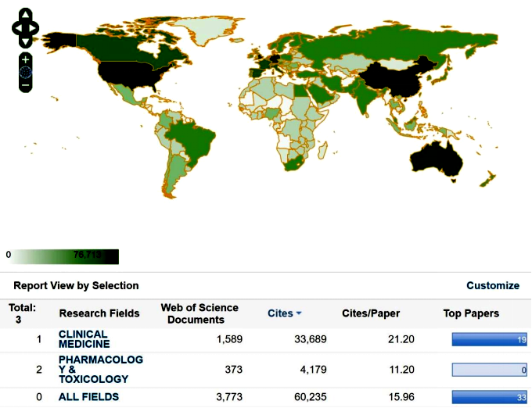Screen dimensions: 532x408
Task: Zoom in on the map
Action: tap(26, 59)
